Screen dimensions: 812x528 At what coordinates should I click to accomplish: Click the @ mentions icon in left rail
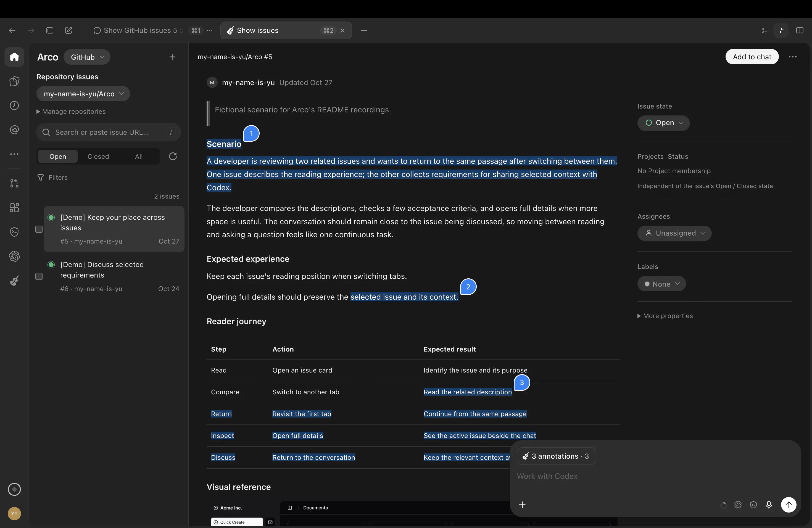click(x=14, y=130)
